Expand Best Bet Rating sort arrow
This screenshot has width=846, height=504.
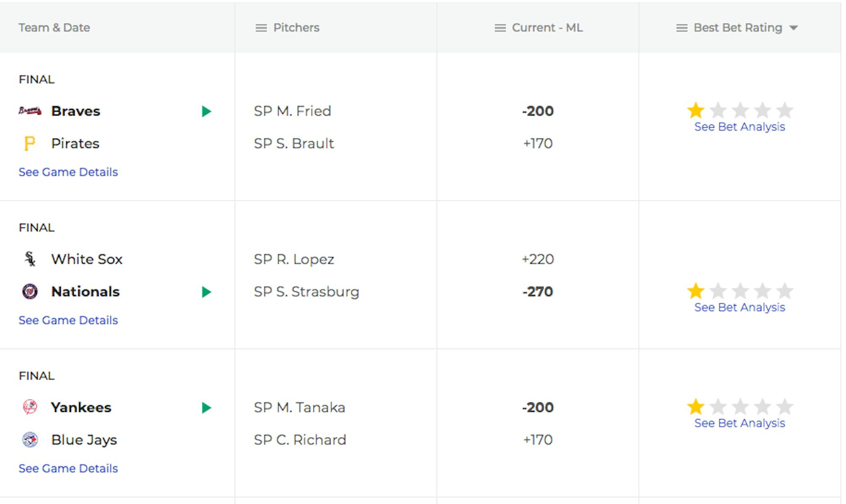coord(794,28)
